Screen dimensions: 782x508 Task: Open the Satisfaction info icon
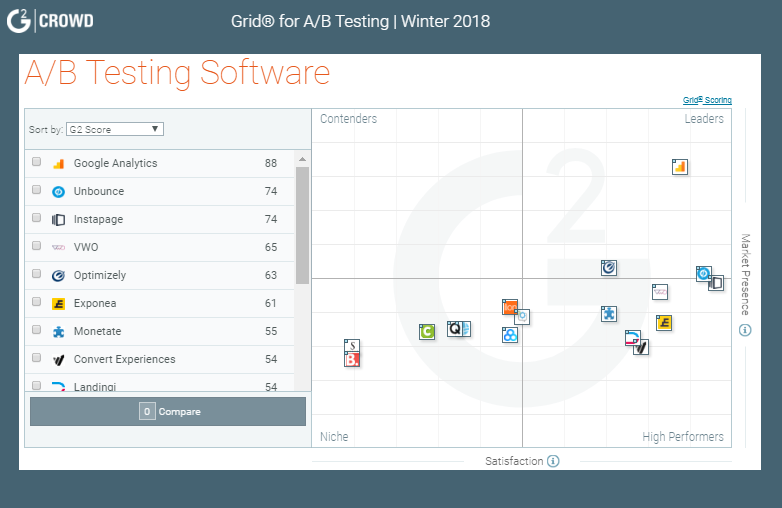tap(553, 461)
